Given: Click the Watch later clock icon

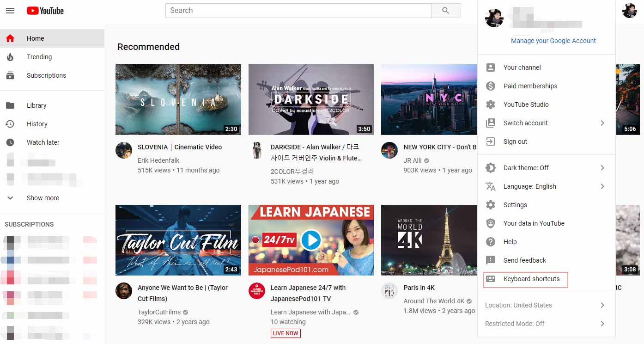Looking at the screenshot, I should coord(10,142).
